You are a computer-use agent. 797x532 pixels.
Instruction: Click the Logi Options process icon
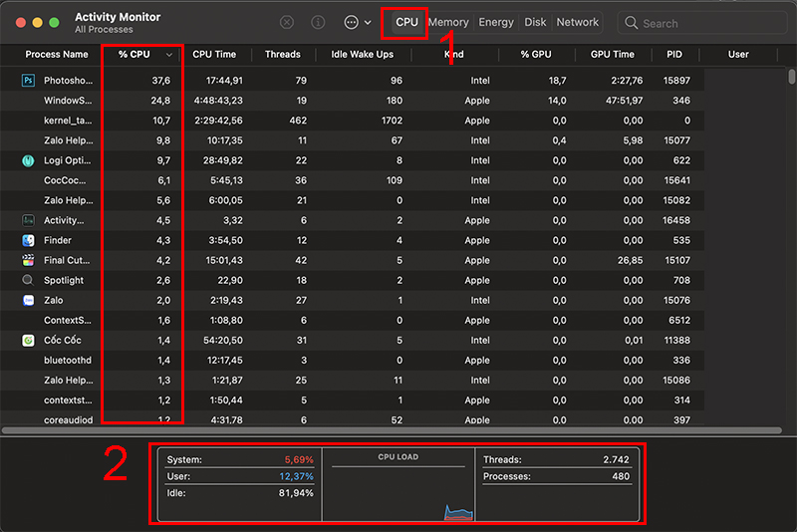tap(28, 160)
